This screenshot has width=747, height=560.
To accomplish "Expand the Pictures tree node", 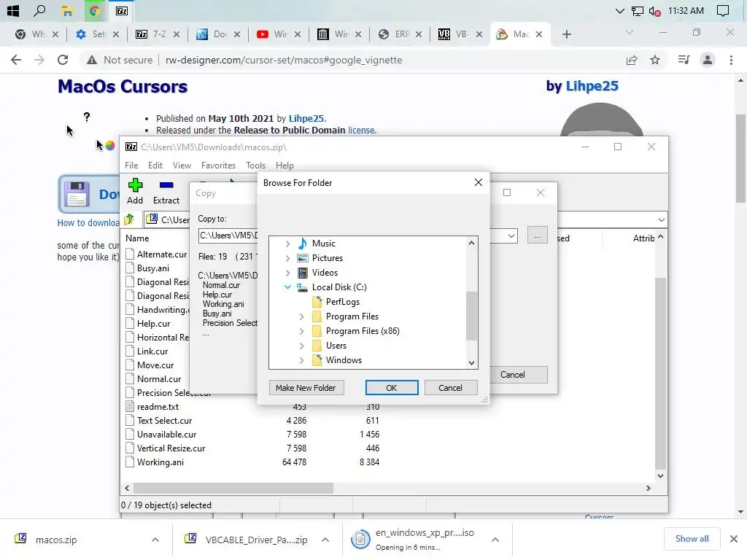I will (287, 258).
